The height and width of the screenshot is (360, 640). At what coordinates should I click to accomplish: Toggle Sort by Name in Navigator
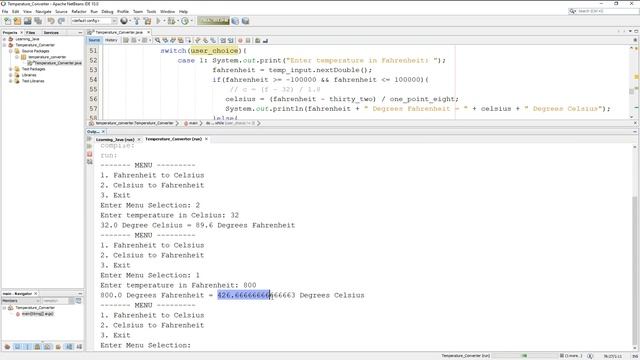[69, 347]
